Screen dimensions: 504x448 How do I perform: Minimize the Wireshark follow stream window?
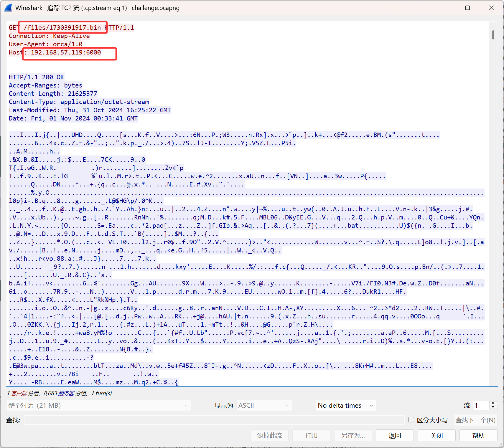pos(444,8)
